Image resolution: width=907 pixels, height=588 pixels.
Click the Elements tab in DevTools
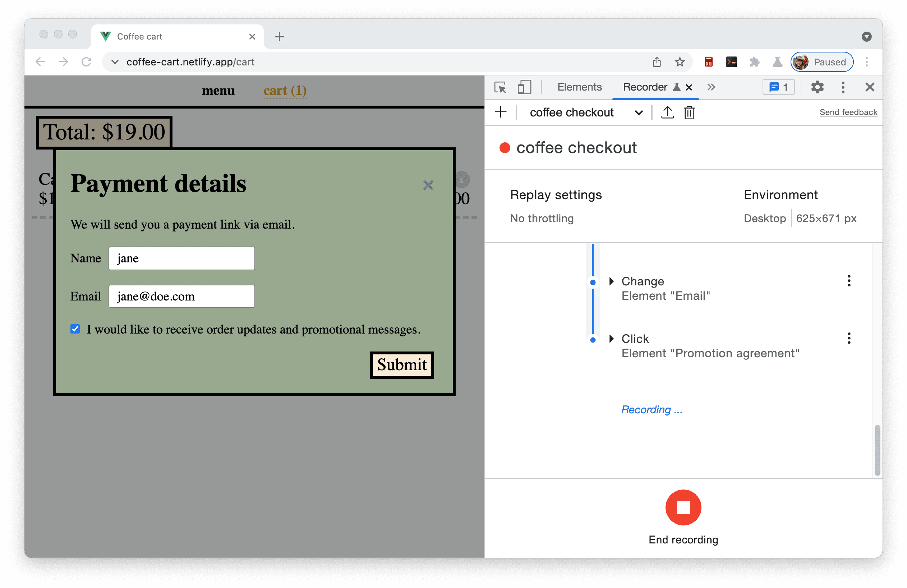(x=579, y=87)
